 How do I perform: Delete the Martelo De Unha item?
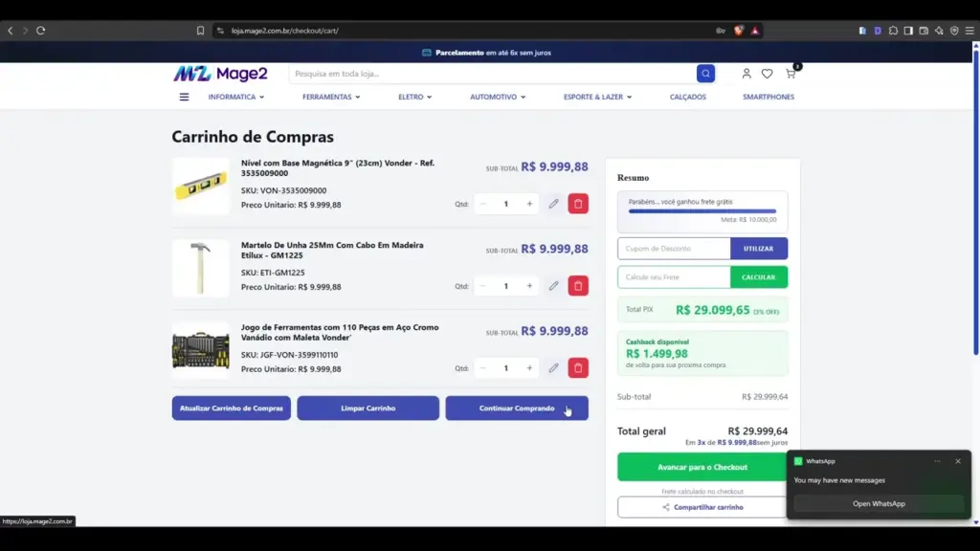578,285
